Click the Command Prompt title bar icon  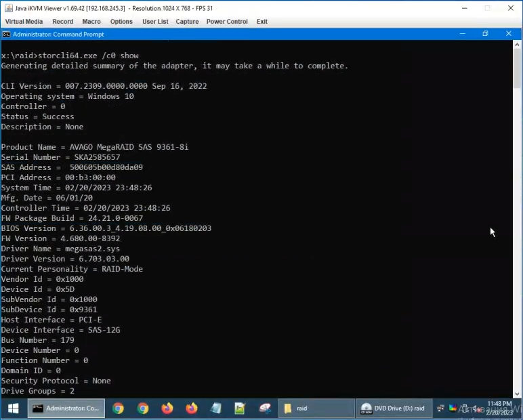tap(6, 34)
